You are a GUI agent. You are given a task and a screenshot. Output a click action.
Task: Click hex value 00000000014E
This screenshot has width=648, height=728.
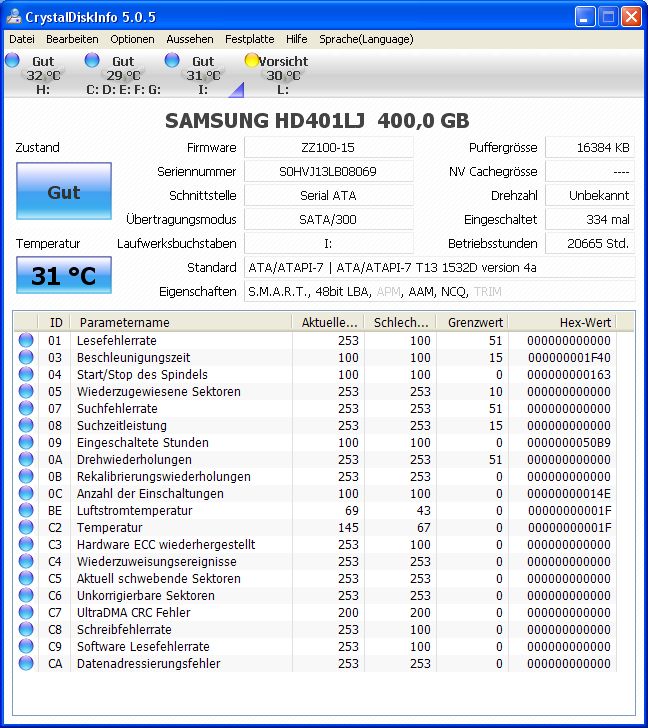(x=569, y=494)
